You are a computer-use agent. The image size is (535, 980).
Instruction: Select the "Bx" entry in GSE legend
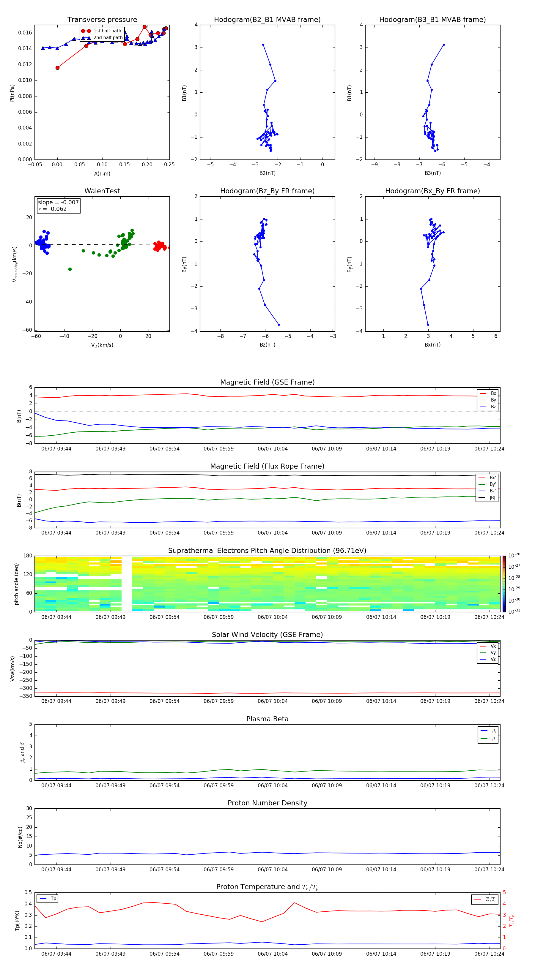488,393
